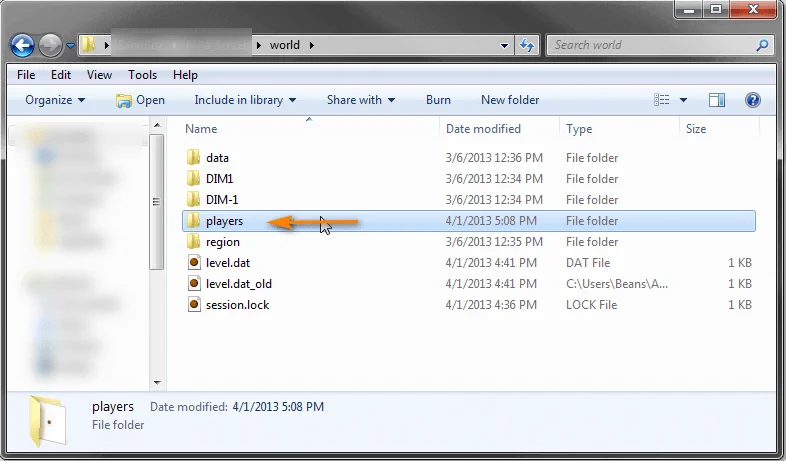The image size is (786, 461).
Task: Click the Forward navigation arrow
Action: click(x=50, y=46)
